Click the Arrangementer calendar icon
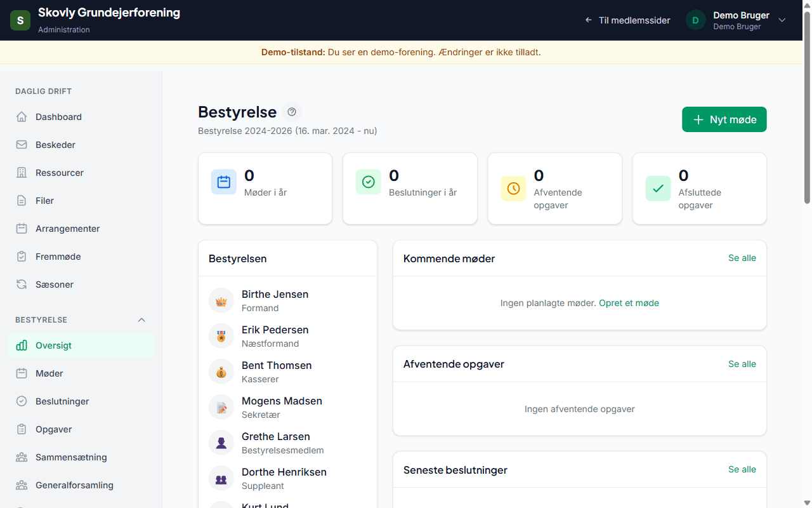The image size is (812, 508). click(x=22, y=229)
